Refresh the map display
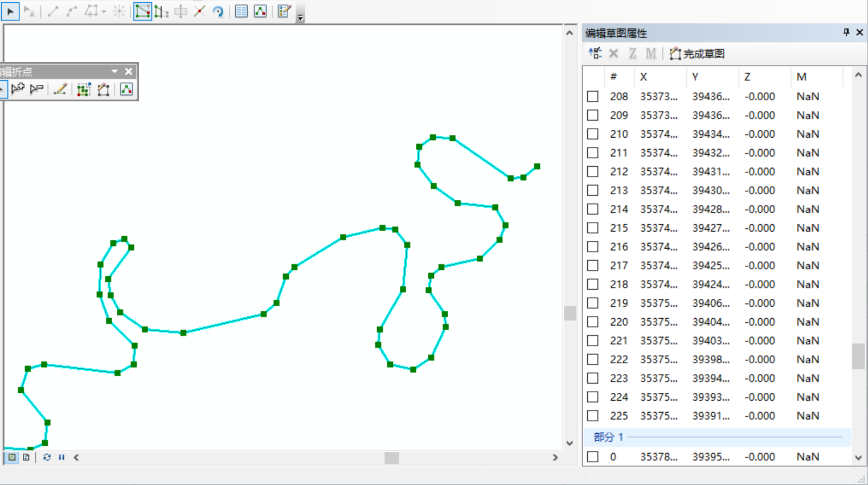 [x=47, y=457]
